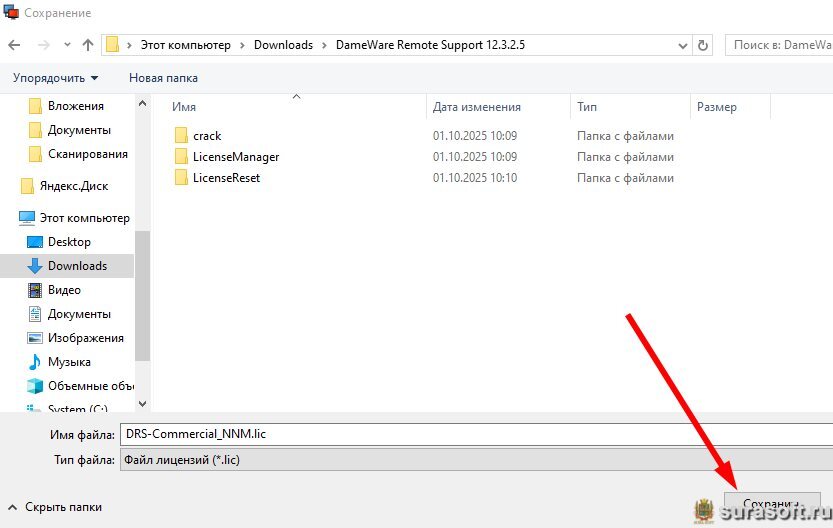833x528 pixels.
Task: Select the 'LicenseReset' folder
Action: pos(226,178)
